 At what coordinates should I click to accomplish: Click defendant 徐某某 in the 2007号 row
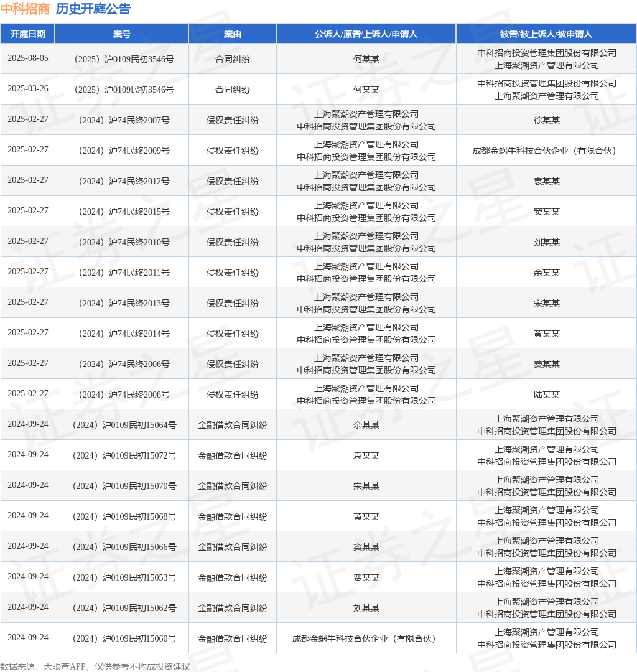click(546, 121)
